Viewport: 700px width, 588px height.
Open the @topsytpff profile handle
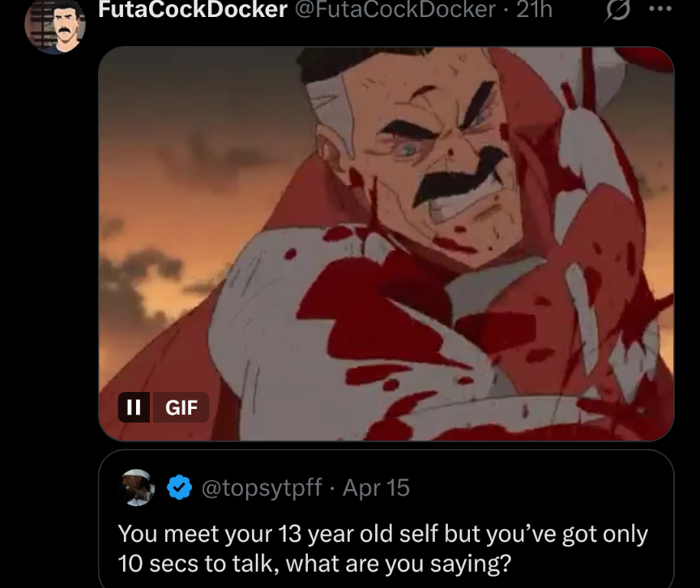[261, 488]
